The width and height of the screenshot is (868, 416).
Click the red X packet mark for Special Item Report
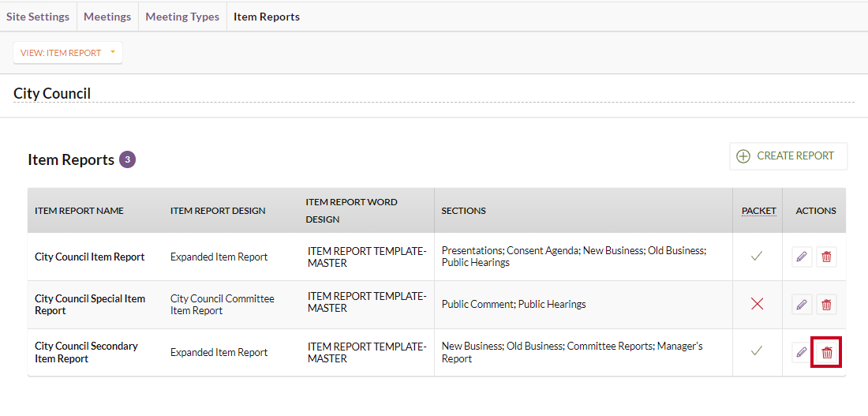tap(757, 304)
